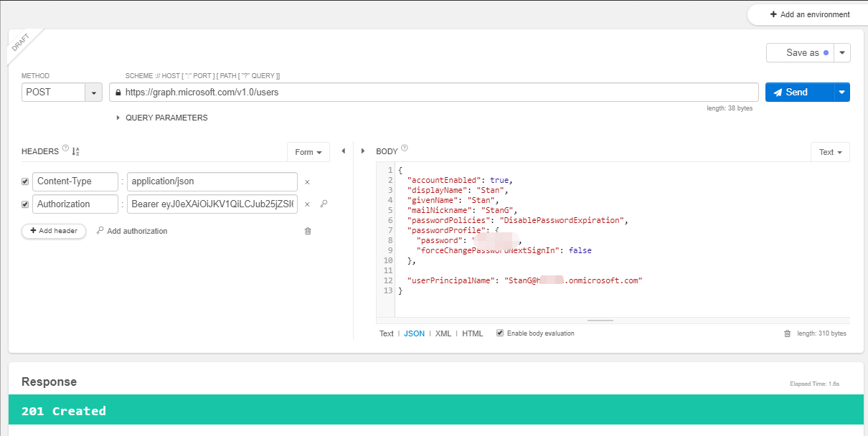Click the Authorization header name field
Image resolution: width=868 pixels, height=436 pixels.
pyautogui.click(x=75, y=204)
